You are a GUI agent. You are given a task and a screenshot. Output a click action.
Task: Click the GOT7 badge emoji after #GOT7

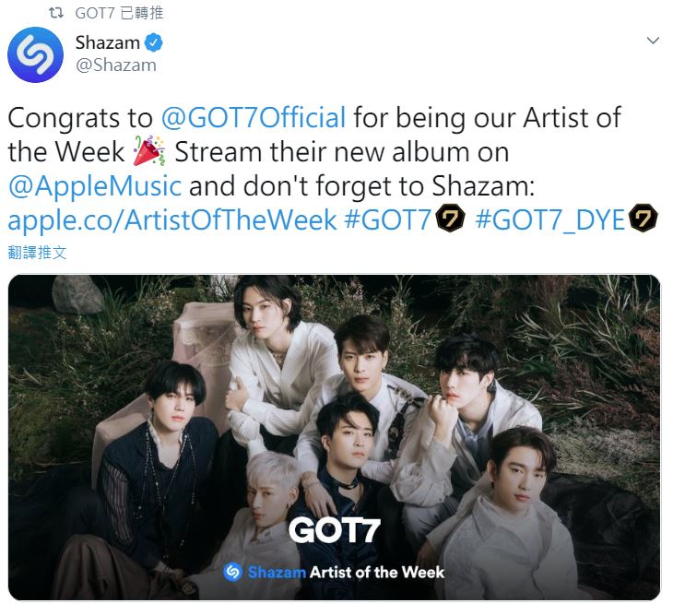pos(450,219)
